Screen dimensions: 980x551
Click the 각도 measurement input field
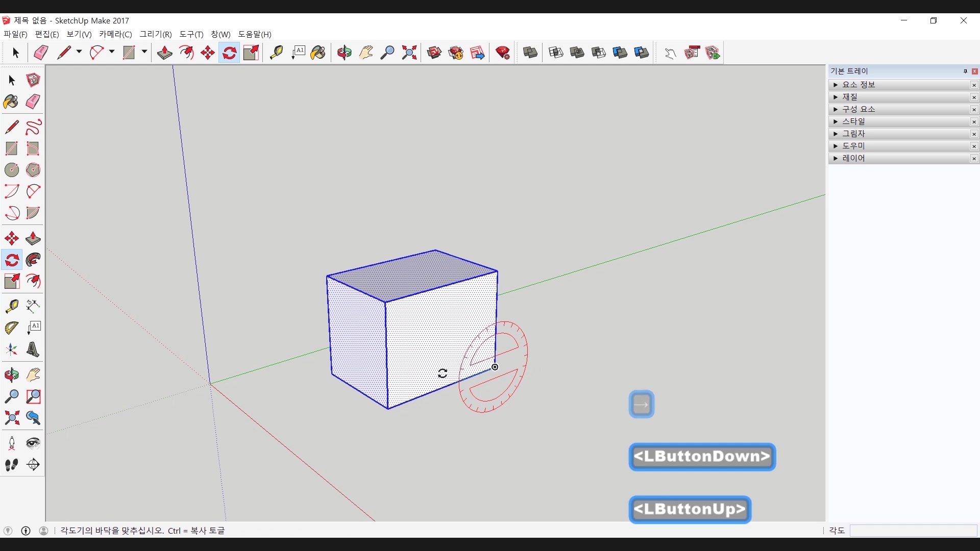coord(913,531)
